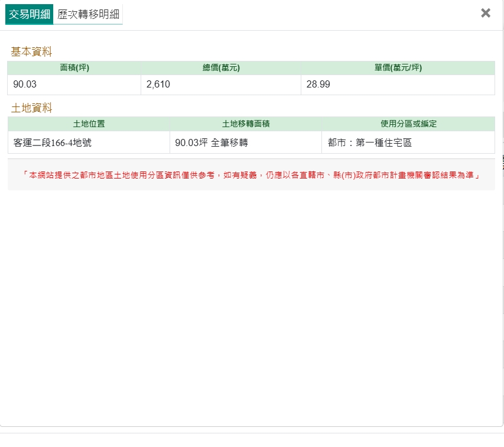Screen dimensions: 504x447
Task: Click the 面積(坪) column header
Action: (74, 68)
